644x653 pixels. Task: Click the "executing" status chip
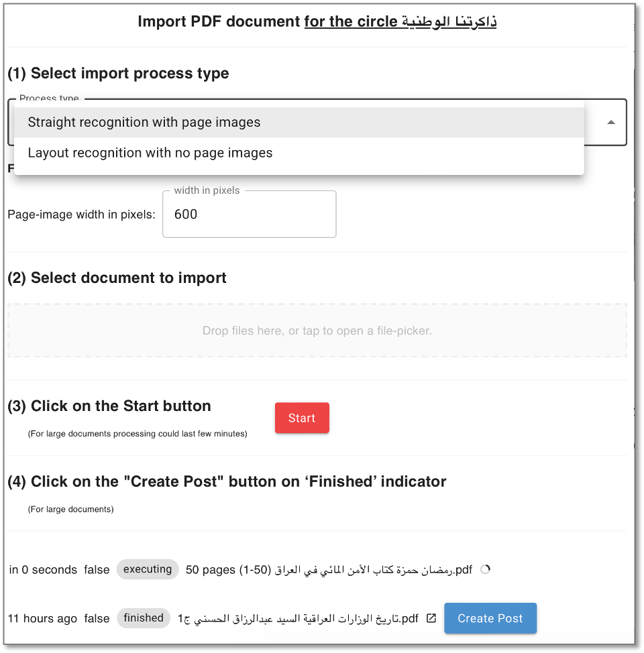148,569
